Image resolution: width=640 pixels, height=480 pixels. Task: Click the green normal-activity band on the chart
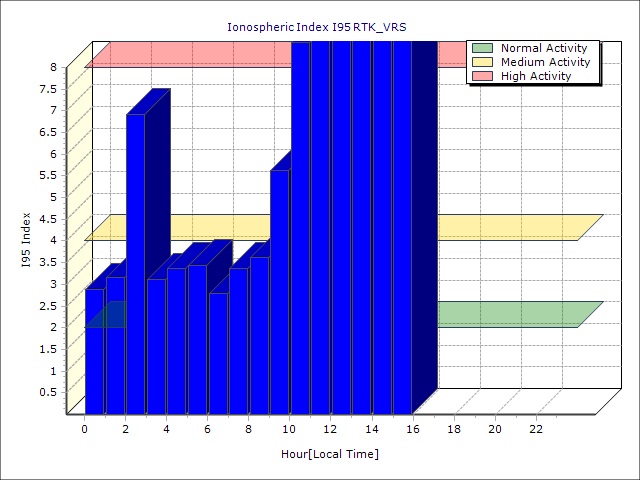(510, 314)
